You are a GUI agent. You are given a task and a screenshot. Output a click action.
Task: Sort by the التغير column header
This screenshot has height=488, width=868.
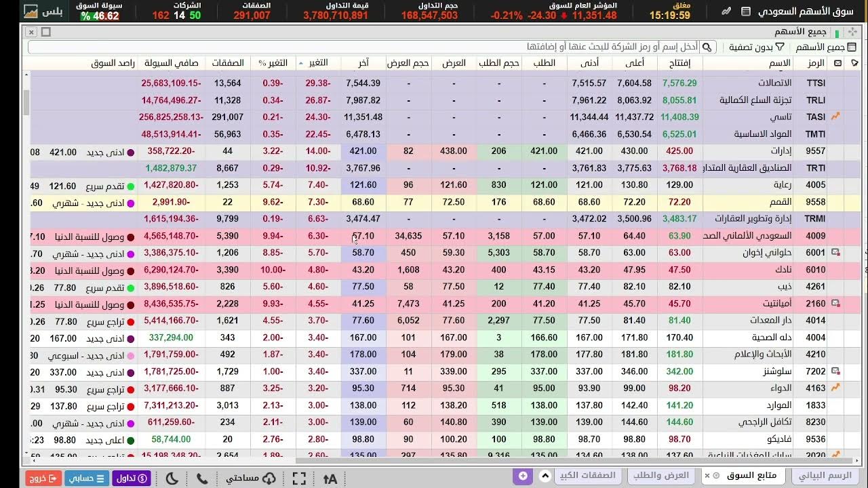tap(318, 63)
